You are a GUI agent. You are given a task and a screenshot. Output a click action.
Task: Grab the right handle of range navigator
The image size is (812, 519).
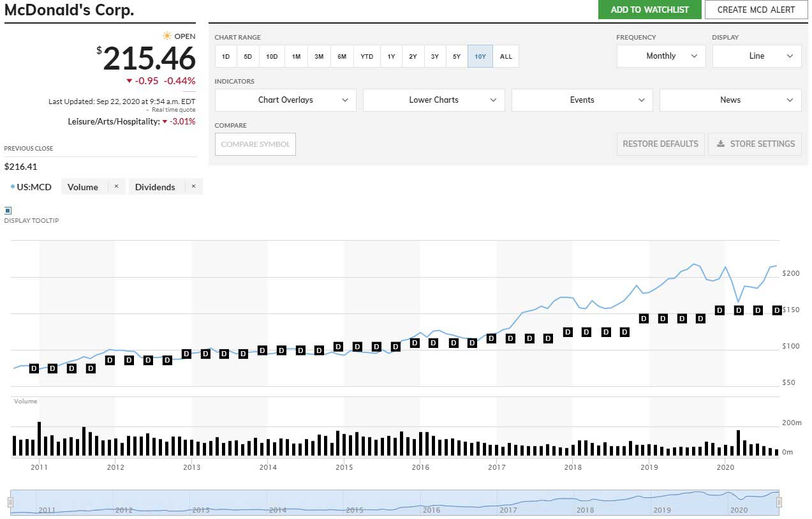[778, 502]
